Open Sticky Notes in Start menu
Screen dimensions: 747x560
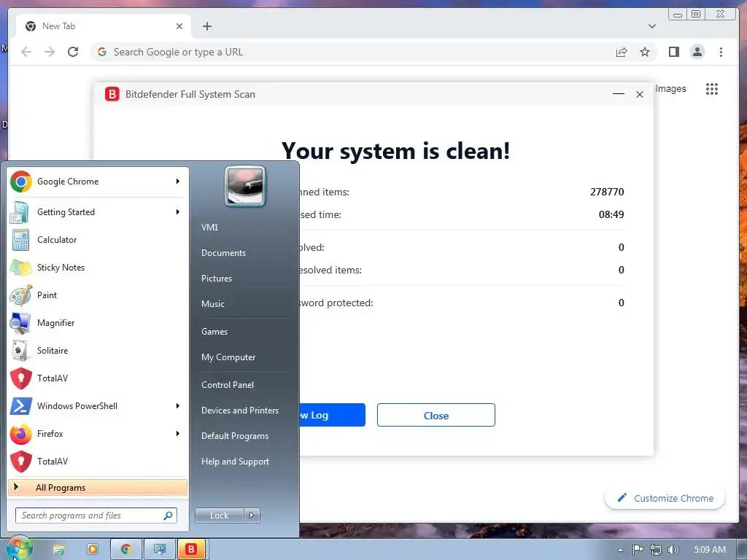[98, 268]
